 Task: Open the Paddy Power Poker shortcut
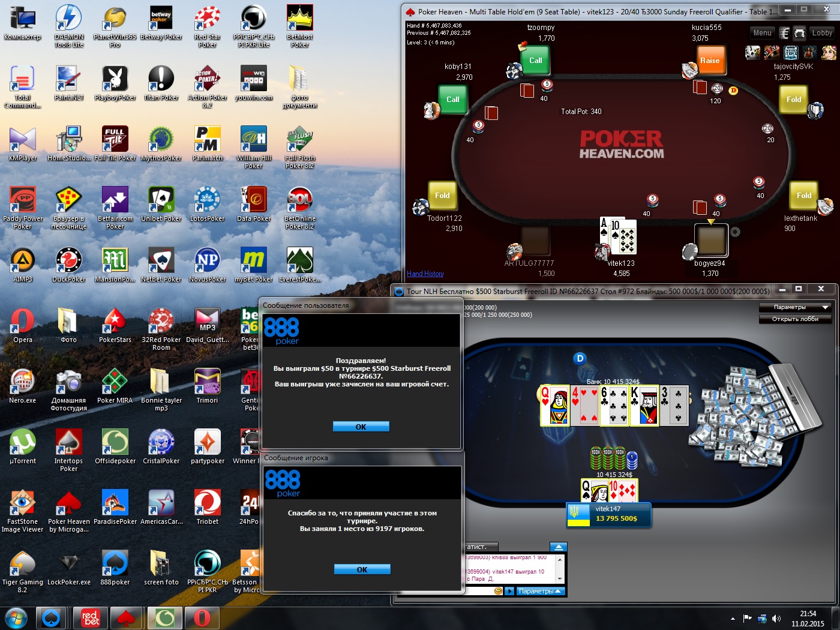tap(23, 207)
